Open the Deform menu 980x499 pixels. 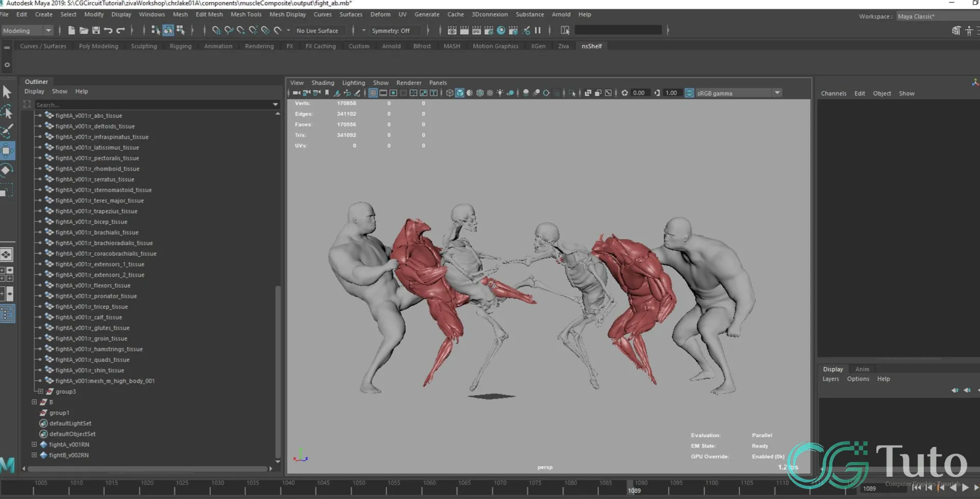380,14
